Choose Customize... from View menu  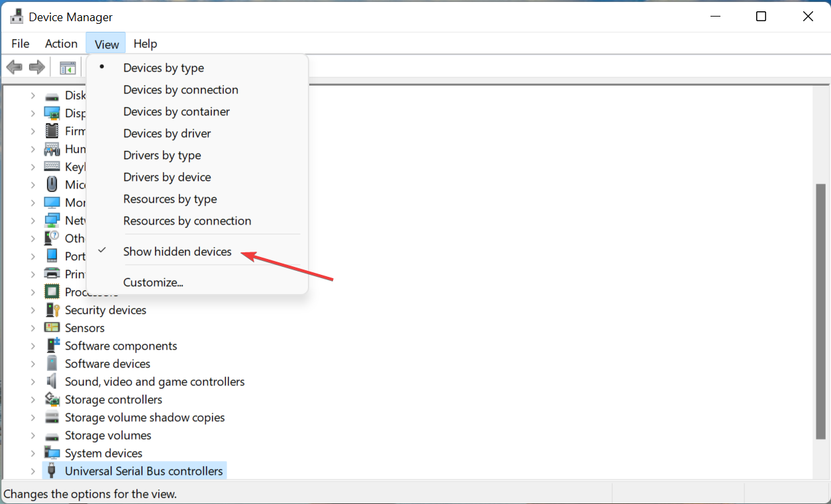pos(197,282)
